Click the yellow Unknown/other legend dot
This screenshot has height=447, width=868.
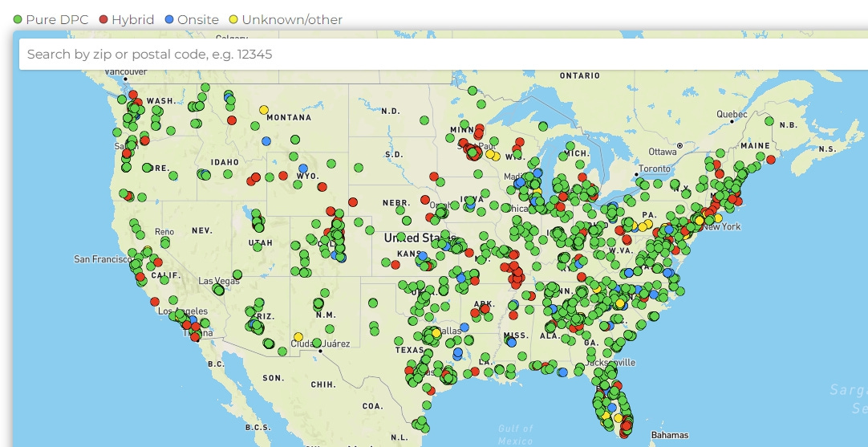click(233, 19)
